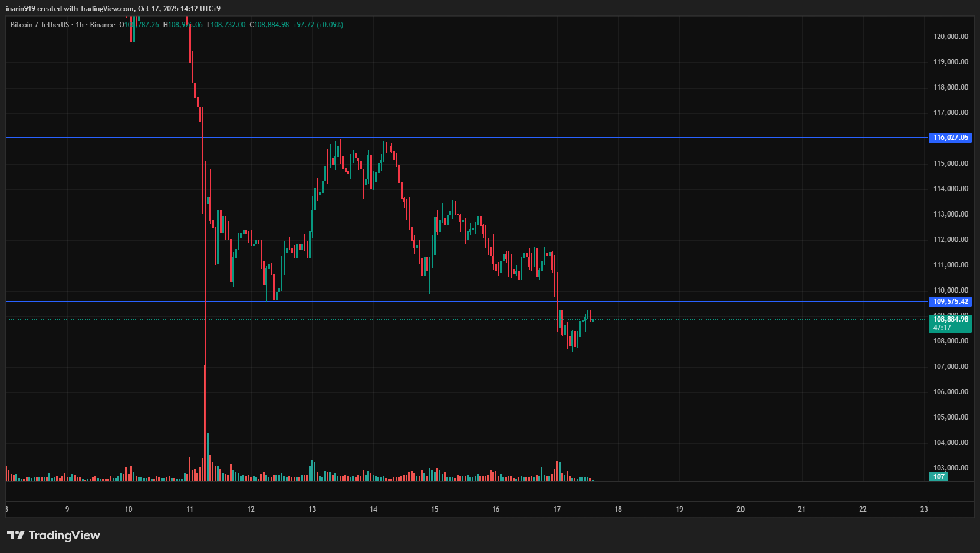Click the 103,000.00 price scale label

click(x=951, y=468)
